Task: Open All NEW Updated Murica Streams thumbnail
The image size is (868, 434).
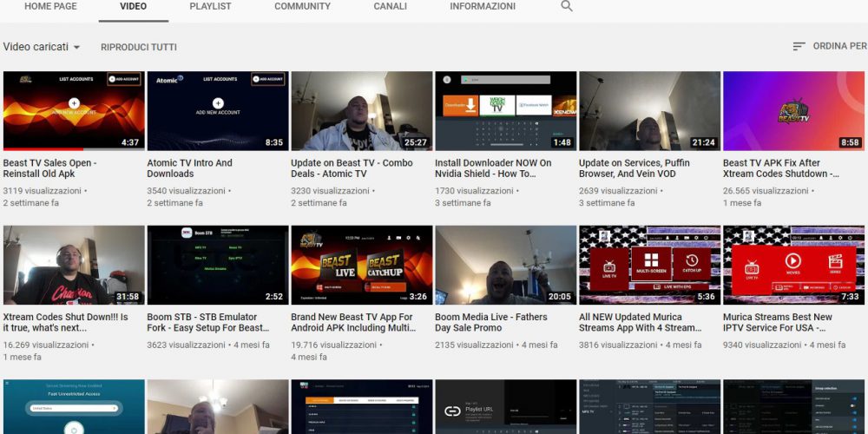Action: pyautogui.click(x=650, y=265)
